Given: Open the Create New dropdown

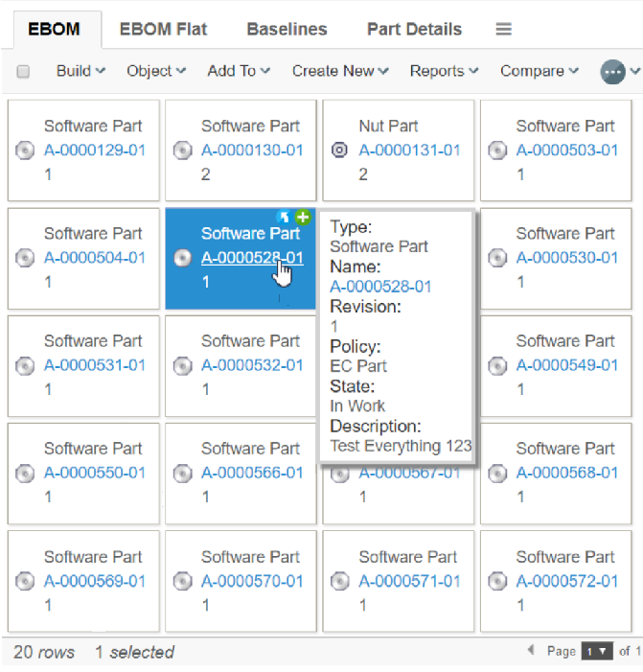Looking at the screenshot, I should pyautogui.click(x=340, y=71).
